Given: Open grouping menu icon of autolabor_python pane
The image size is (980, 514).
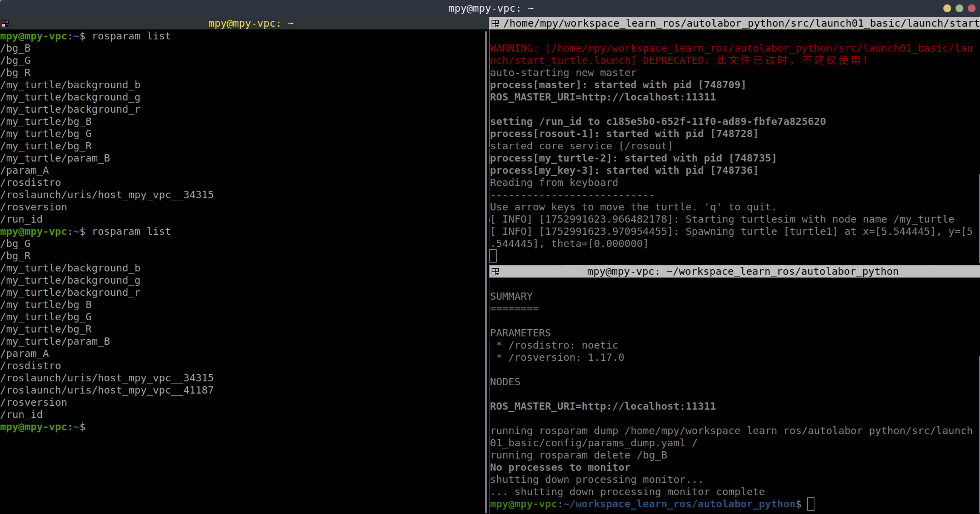Looking at the screenshot, I should [x=495, y=271].
